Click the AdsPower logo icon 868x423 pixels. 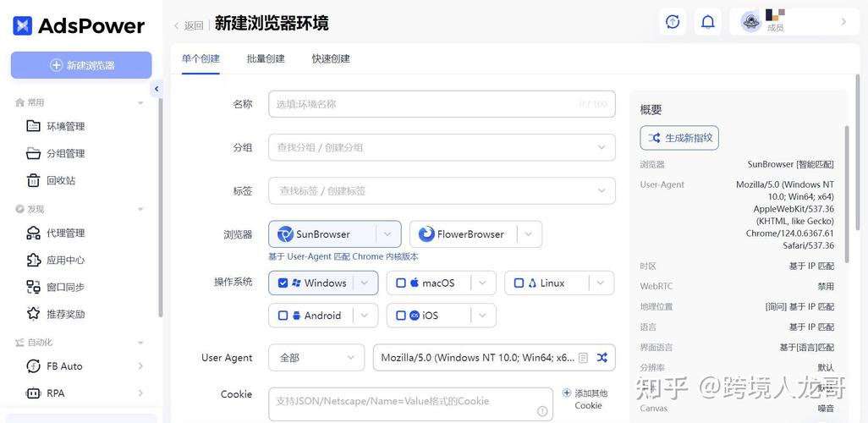click(23, 25)
